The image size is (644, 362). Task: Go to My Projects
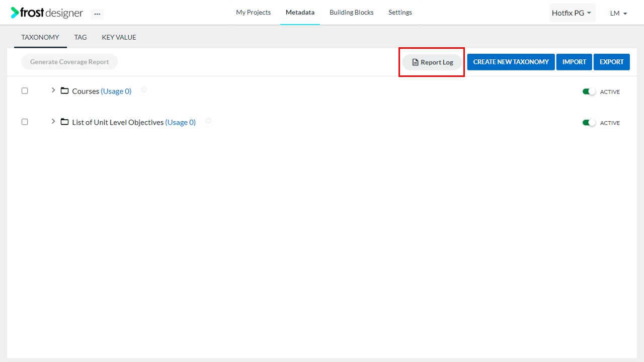pyautogui.click(x=253, y=13)
